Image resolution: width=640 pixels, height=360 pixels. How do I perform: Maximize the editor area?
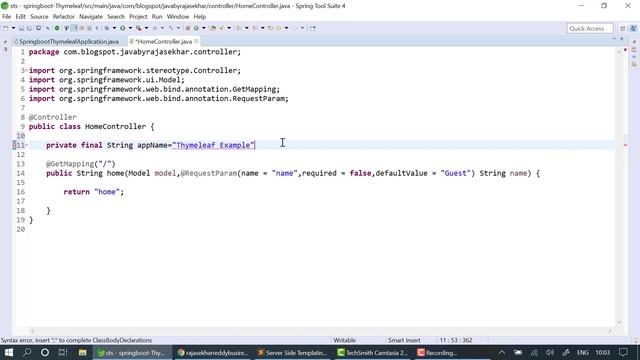coord(622,39)
